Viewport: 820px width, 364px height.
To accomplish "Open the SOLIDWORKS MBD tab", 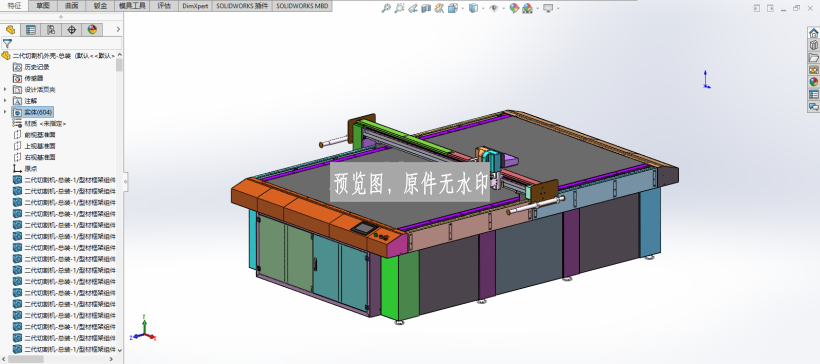I will 302,6.
